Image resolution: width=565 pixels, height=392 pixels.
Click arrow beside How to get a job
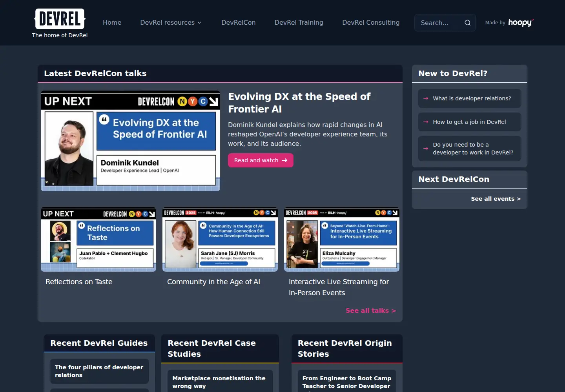[x=425, y=122]
